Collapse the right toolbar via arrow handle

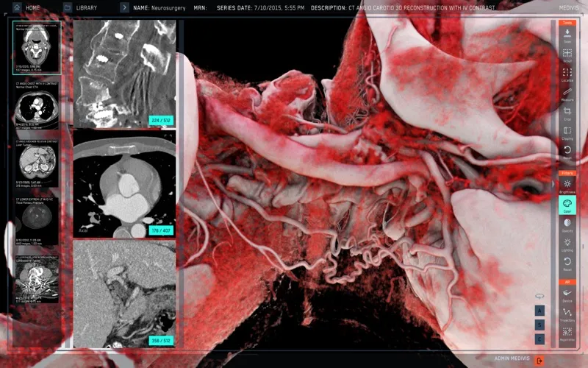point(553,185)
